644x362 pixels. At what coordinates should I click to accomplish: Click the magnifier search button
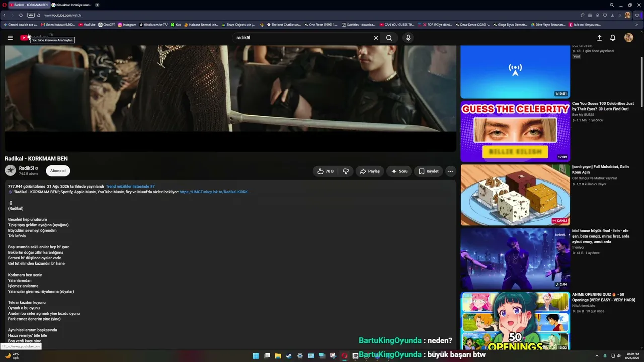[389, 38]
